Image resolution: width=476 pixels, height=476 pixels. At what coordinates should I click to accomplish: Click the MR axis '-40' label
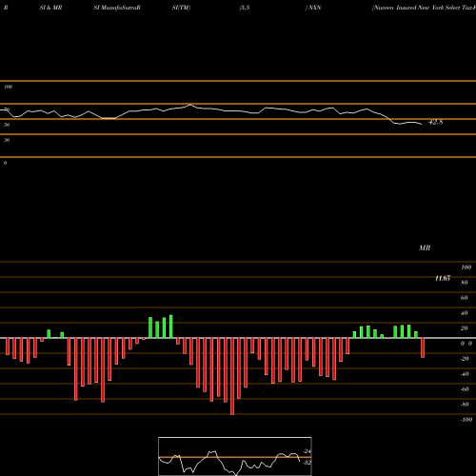pyautogui.click(x=465, y=374)
